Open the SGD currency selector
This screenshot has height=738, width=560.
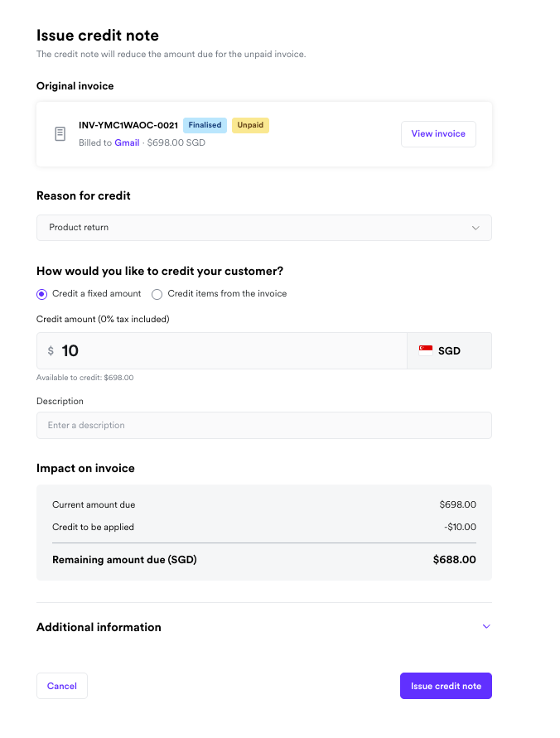coord(448,350)
